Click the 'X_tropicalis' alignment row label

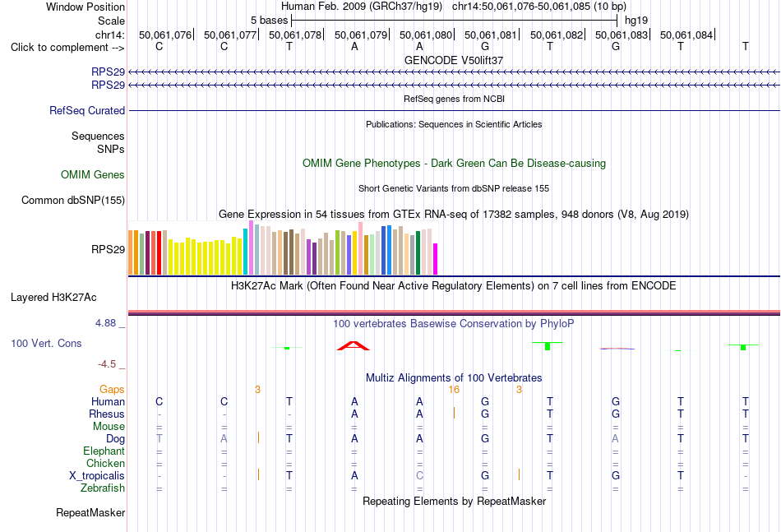click(x=97, y=476)
